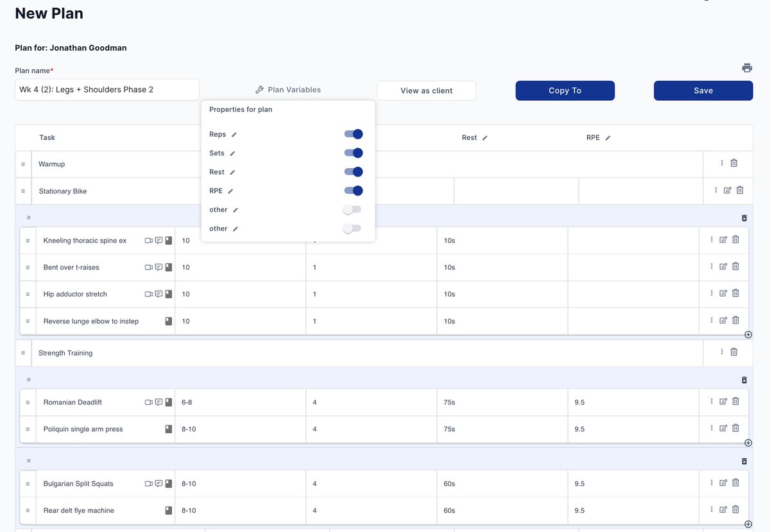
Task: Open more options for Hip adductor stretch
Action: (x=712, y=293)
